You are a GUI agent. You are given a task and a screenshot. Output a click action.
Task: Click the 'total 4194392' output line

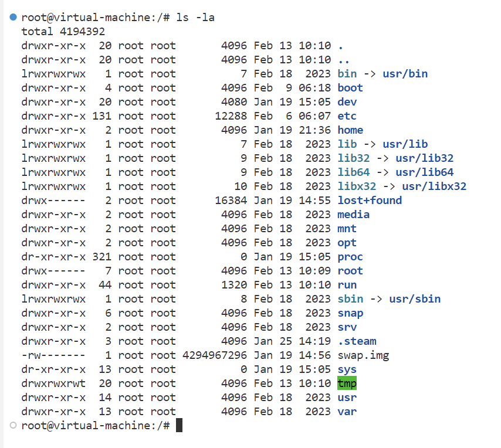(x=63, y=31)
